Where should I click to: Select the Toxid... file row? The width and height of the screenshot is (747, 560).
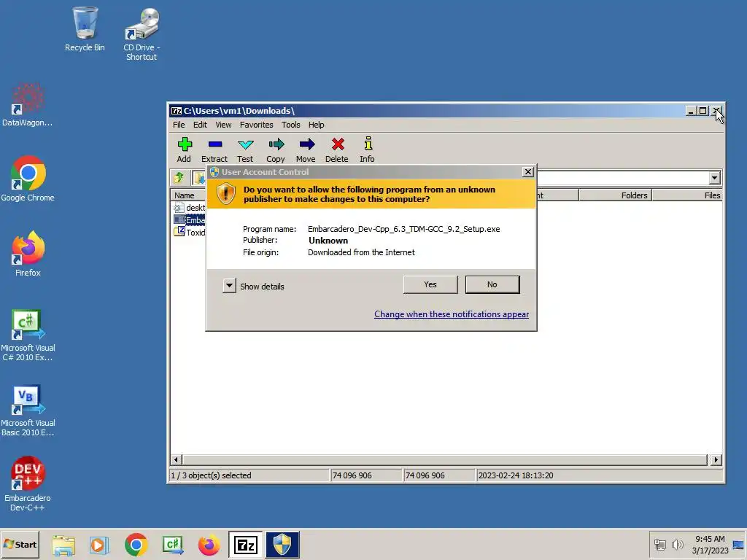(190, 233)
